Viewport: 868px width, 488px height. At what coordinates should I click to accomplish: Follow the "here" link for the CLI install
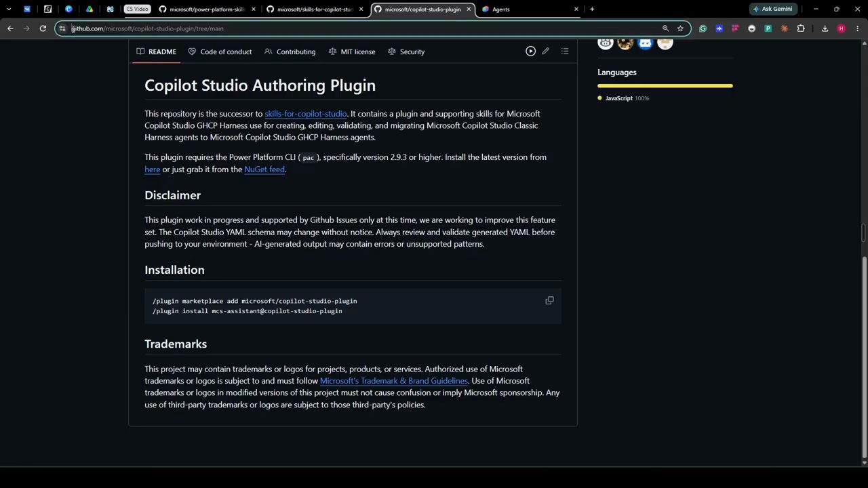tap(152, 169)
